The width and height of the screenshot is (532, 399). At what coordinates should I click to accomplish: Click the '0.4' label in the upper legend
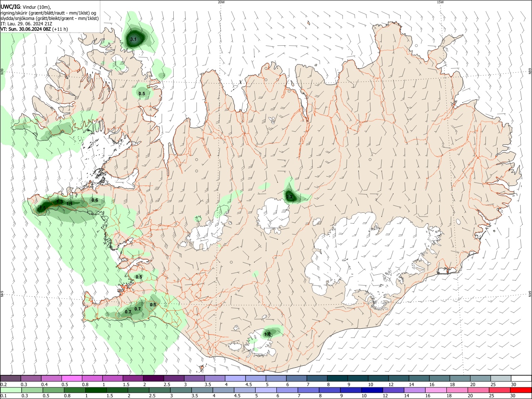[x=44, y=384]
